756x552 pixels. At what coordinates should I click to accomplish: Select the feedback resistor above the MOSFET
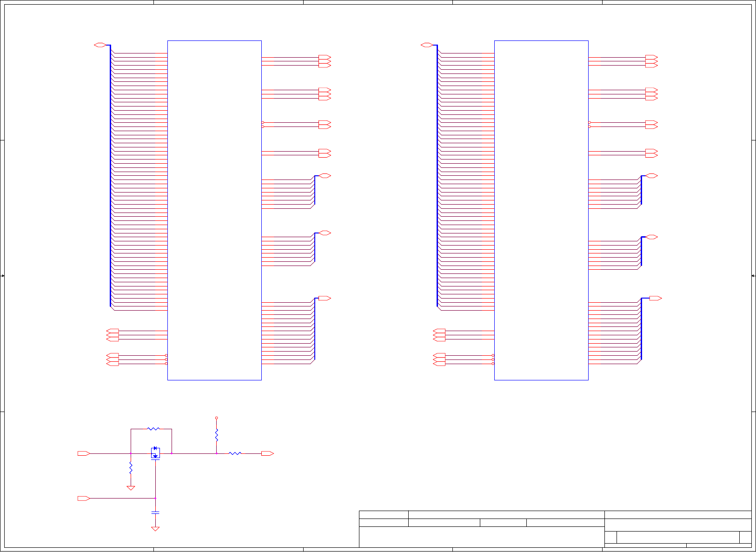pos(153,429)
